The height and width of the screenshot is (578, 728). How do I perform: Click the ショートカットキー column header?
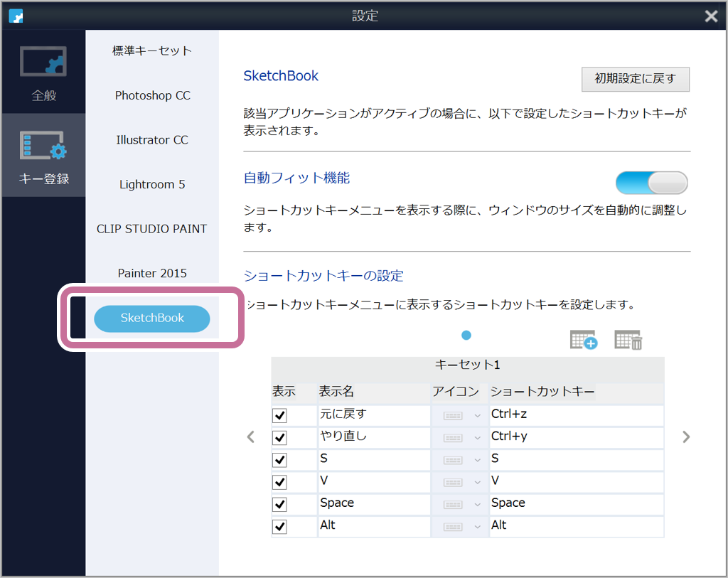pyautogui.click(x=542, y=391)
